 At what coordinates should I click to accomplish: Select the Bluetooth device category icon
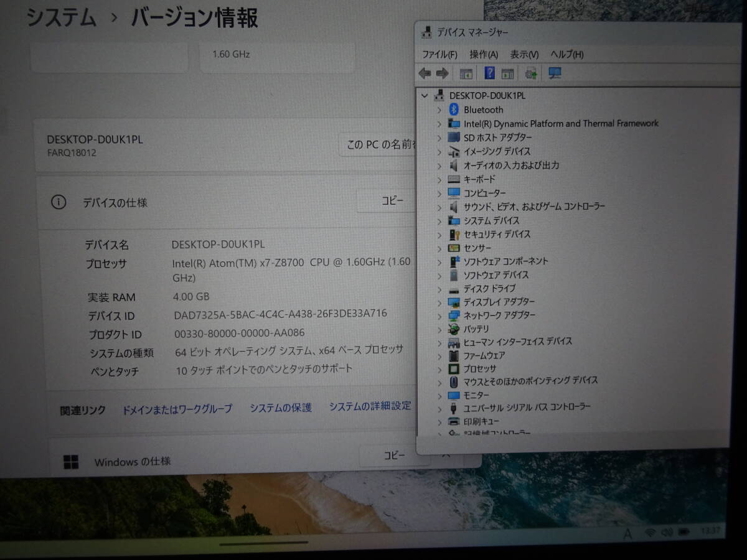click(454, 110)
